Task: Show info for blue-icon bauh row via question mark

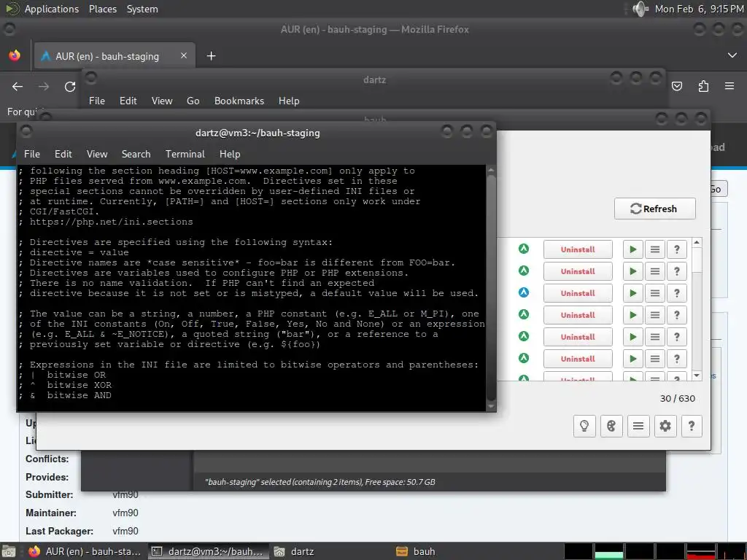Action: pos(676,293)
